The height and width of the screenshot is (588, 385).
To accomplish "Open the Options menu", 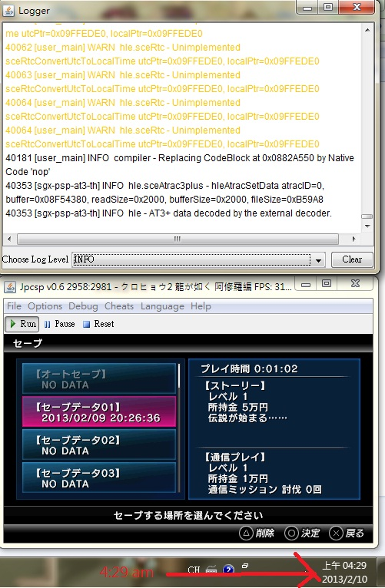I will pos(45,306).
